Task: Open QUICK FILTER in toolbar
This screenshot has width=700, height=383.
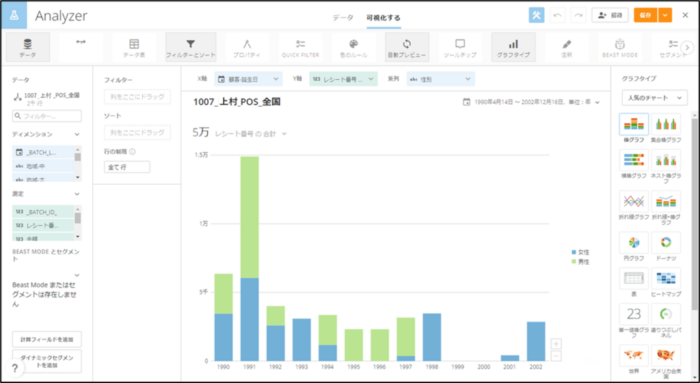Action: pos(300,47)
